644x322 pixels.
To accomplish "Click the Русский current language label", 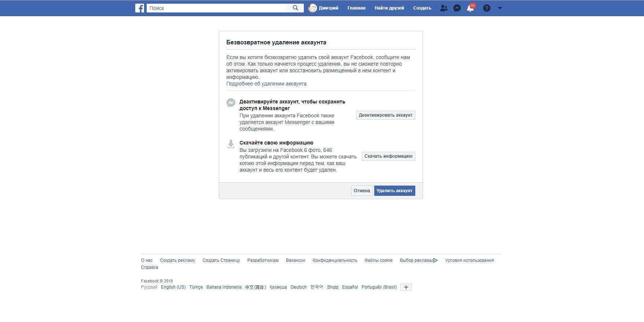I will click(149, 287).
